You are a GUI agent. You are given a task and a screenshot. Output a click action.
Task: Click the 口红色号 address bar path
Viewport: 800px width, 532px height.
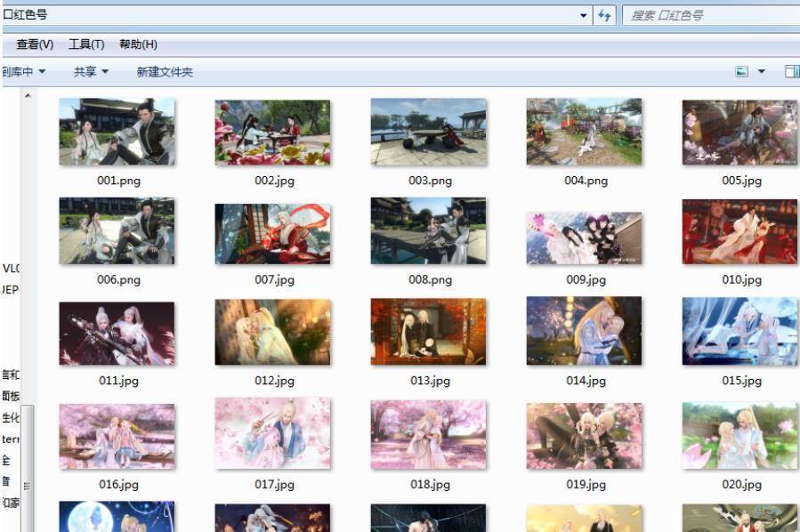click(x=26, y=15)
